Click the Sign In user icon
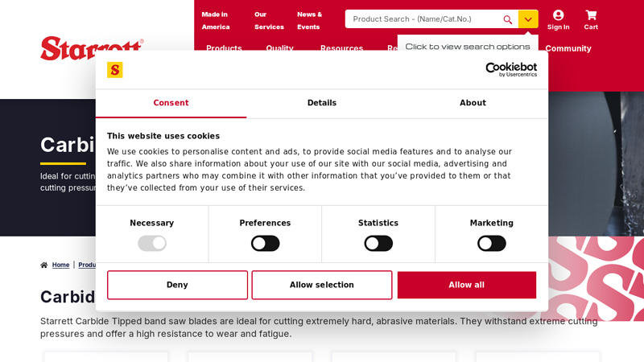The width and height of the screenshot is (644, 362). (558, 15)
